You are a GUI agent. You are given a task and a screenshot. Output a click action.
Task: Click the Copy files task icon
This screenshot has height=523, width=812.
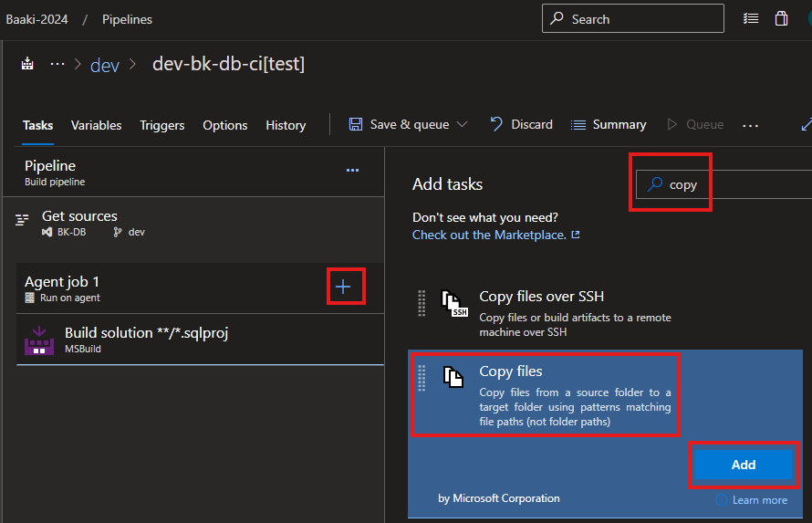tap(453, 376)
